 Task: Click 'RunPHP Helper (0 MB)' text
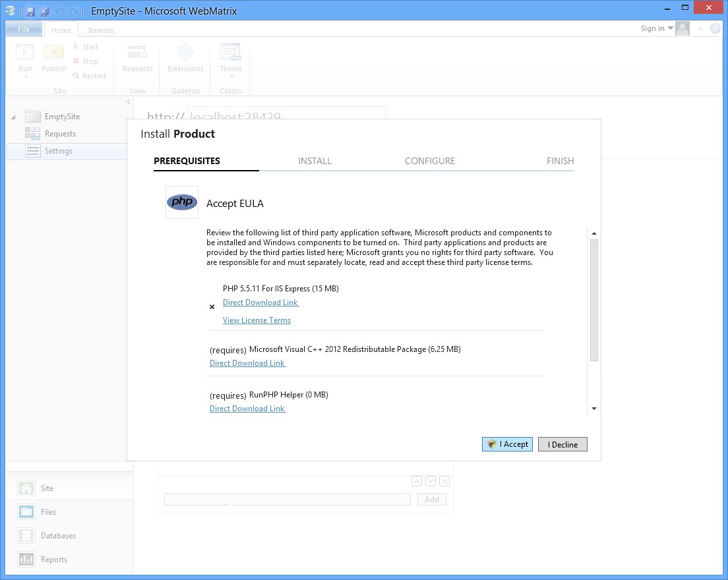click(289, 395)
